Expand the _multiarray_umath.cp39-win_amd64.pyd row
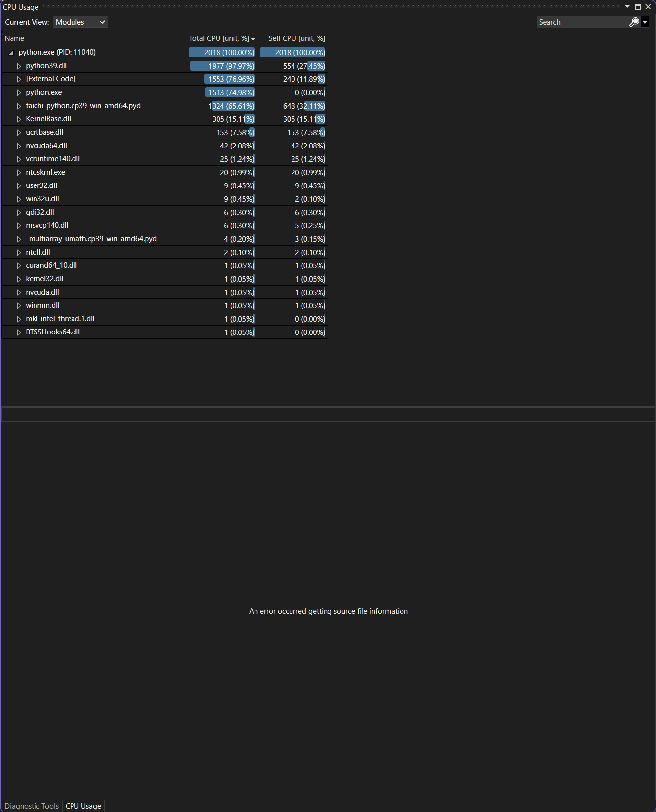Image resolution: width=656 pixels, height=812 pixels. click(x=19, y=239)
